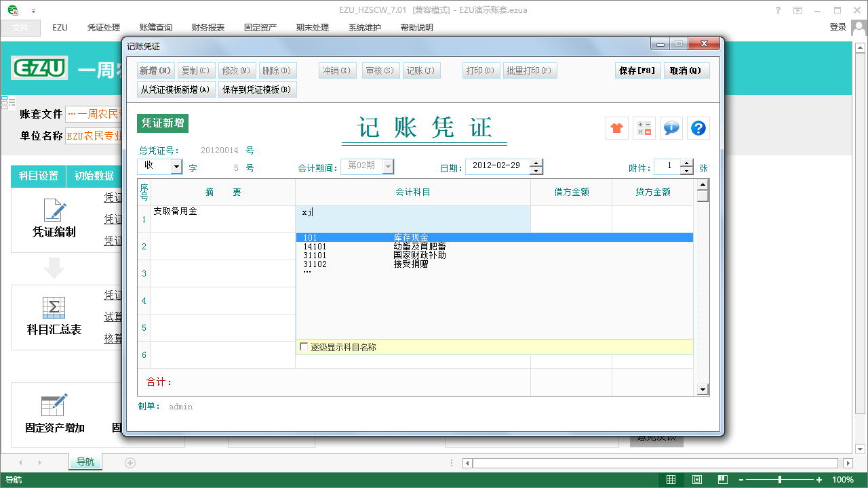Select account 31101 国家财政补助
Viewport: 868px width, 488px height.
tap(494, 256)
